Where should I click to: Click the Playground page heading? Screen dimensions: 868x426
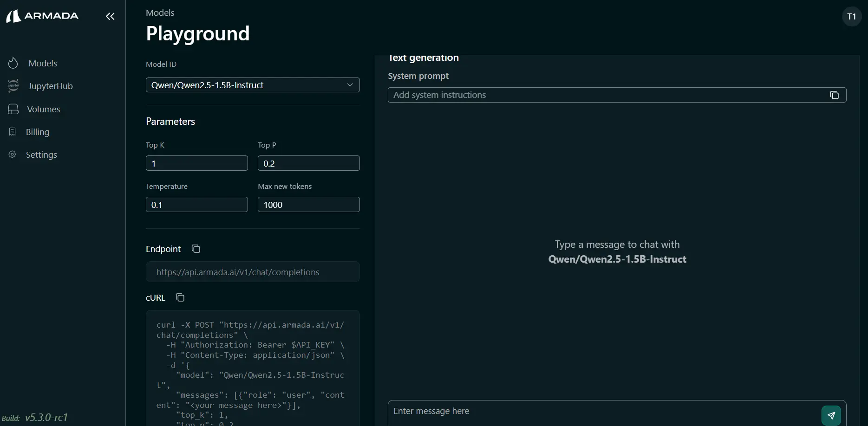198,33
